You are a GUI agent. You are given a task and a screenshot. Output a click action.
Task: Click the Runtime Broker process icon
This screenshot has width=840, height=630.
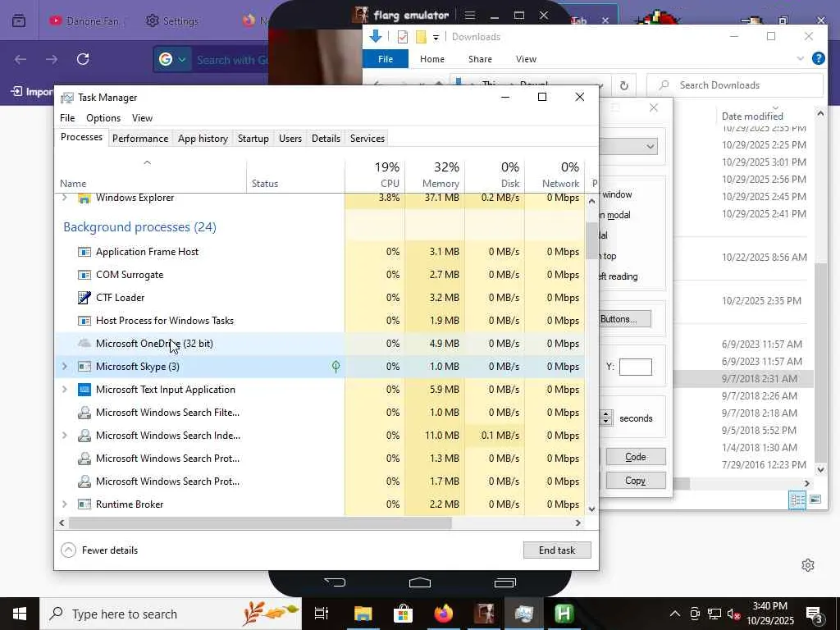(x=84, y=504)
